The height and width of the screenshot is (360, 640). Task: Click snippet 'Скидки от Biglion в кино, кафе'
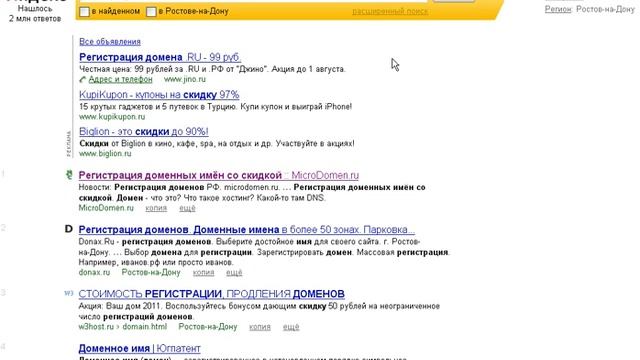click(217, 143)
